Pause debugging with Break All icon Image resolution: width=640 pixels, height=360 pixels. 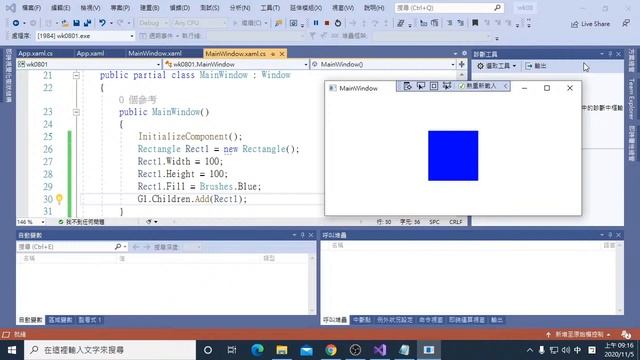[316, 23]
